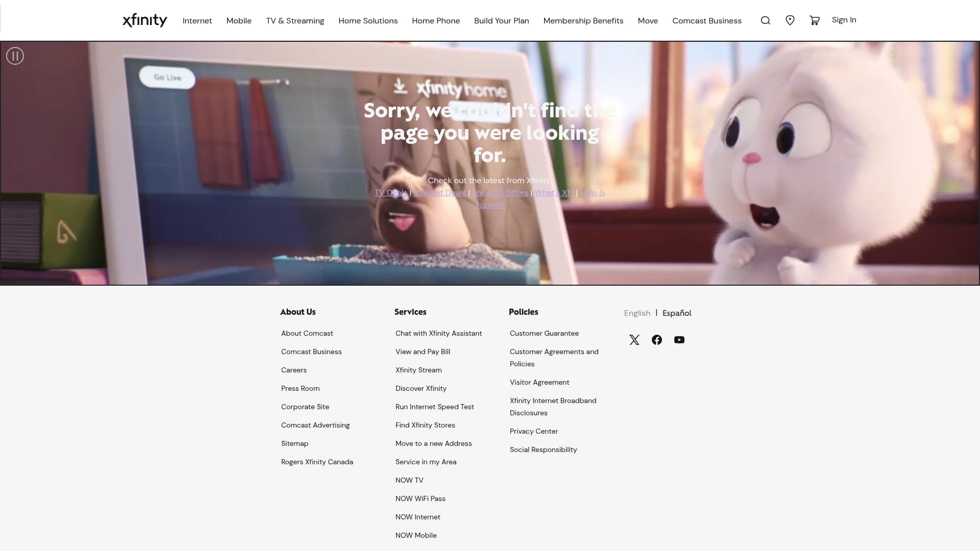Follow the Internet Deals link
The width and height of the screenshot is (980, 551).
pyautogui.click(x=439, y=193)
